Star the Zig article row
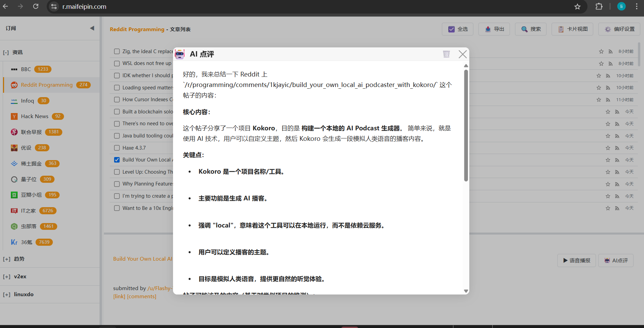 tap(601, 51)
